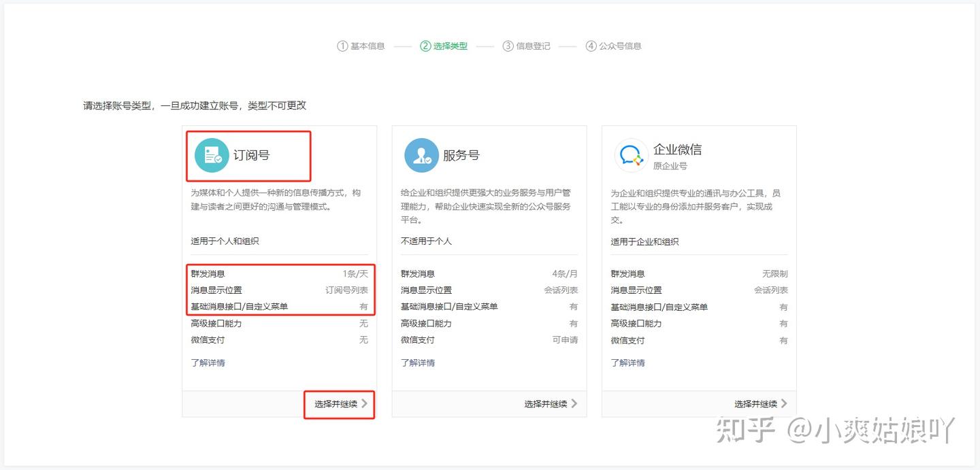The image size is (980, 470).
Task: Click the arrow next to 服务号 选择并继续
Action: [x=574, y=403]
